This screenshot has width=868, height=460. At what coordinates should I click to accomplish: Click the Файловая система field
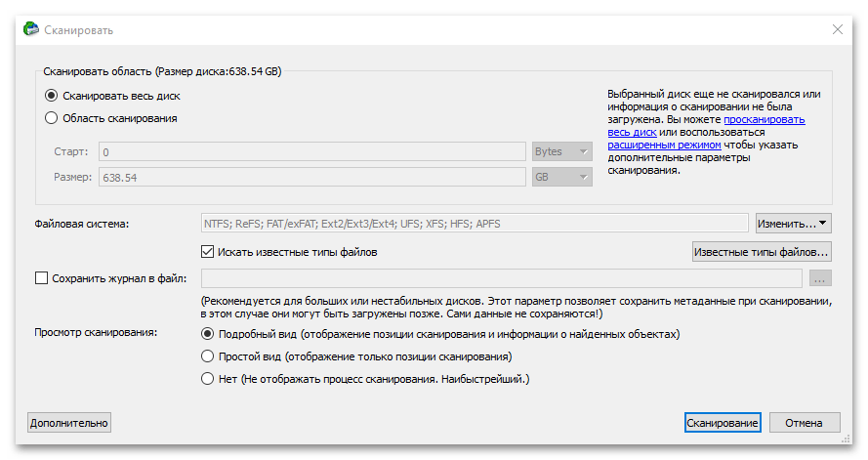pyautogui.click(x=475, y=224)
